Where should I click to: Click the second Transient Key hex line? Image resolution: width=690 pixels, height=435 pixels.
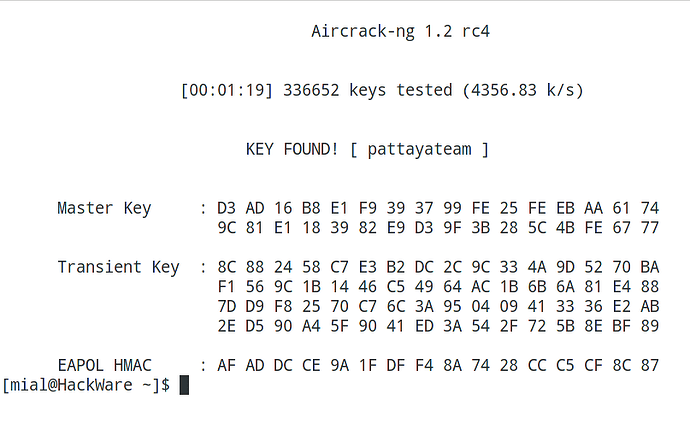point(438,286)
